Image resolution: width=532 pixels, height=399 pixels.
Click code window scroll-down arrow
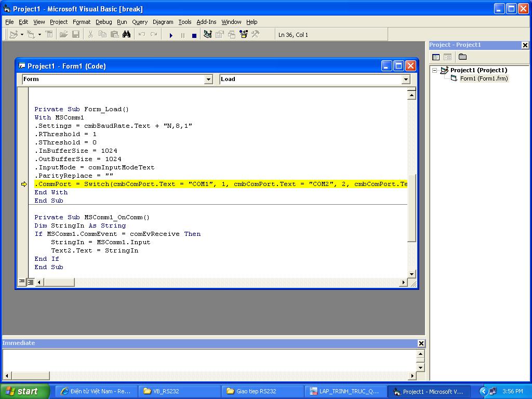tap(411, 274)
